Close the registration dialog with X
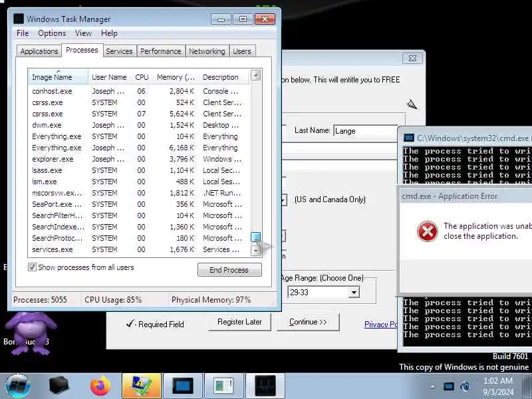532x399 pixels. click(x=412, y=58)
